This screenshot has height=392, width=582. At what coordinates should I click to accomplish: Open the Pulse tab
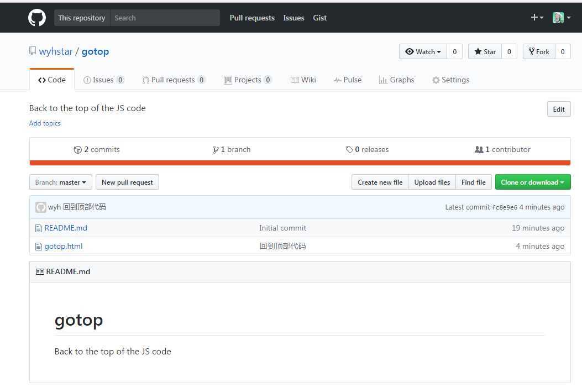348,80
